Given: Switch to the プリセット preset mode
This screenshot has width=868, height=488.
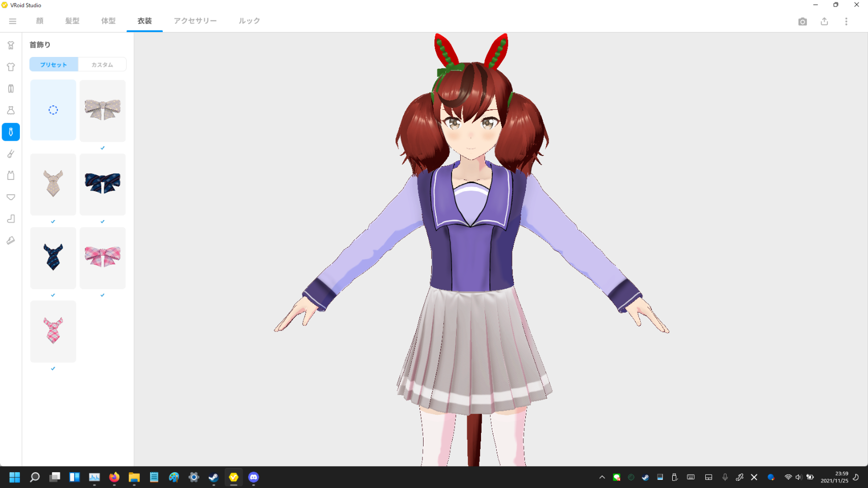Looking at the screenshot, I should [54, 65].
